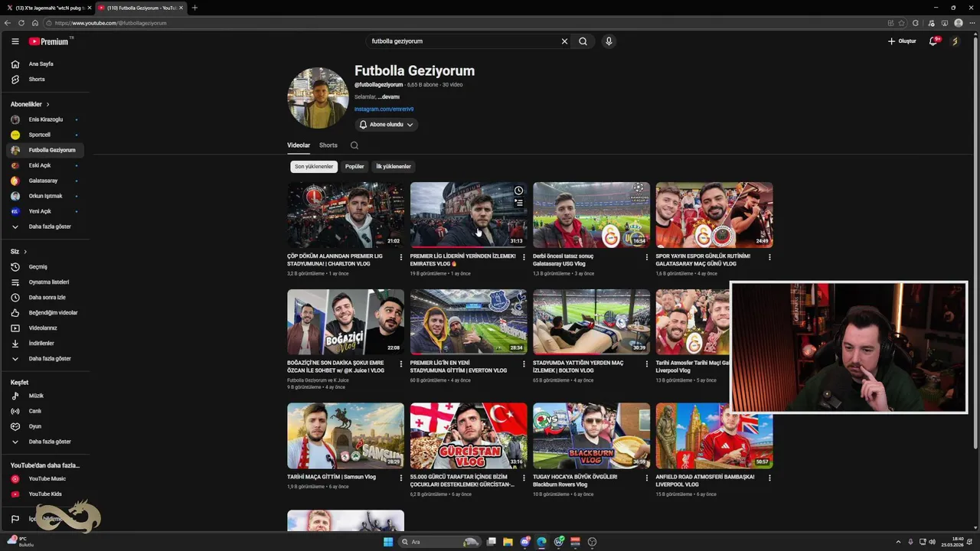Play Charlton vlog thumbnail
The image size is (980, 551).
click(x=345, y=215)
